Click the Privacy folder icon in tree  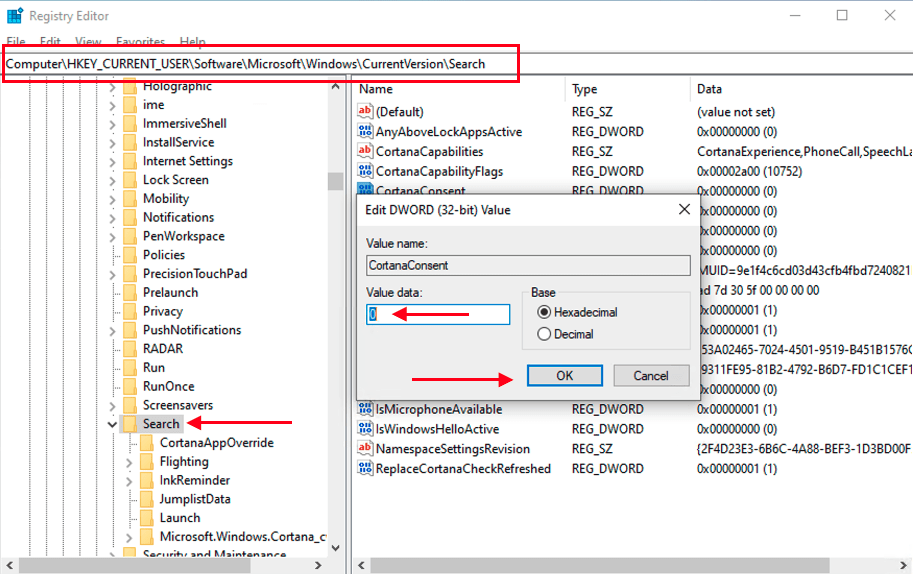pos(129,311)
